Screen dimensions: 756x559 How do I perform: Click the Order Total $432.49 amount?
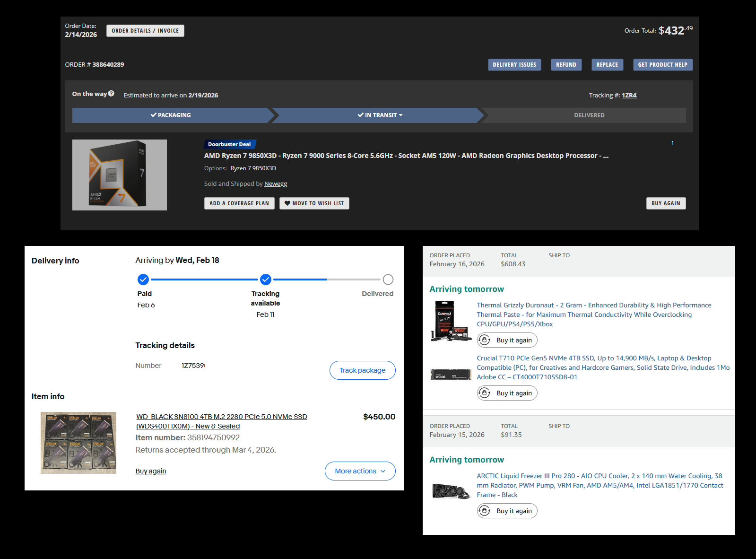click(x=676, y=31)
